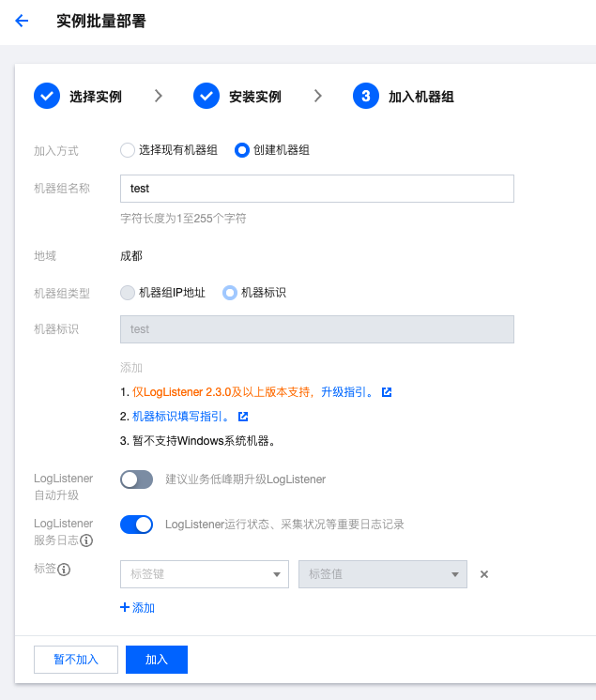This screenshot has height=700, width=596.
Task: Remove the tag row with X icon
Action: point(484,574)
